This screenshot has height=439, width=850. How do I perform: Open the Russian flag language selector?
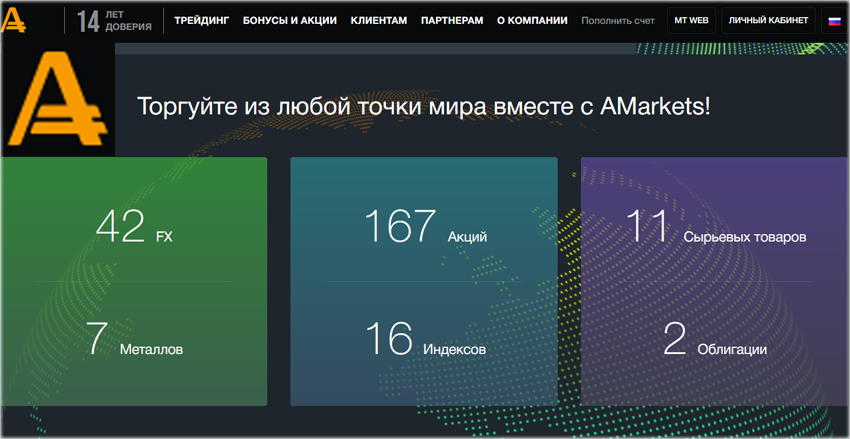[834, 21]
